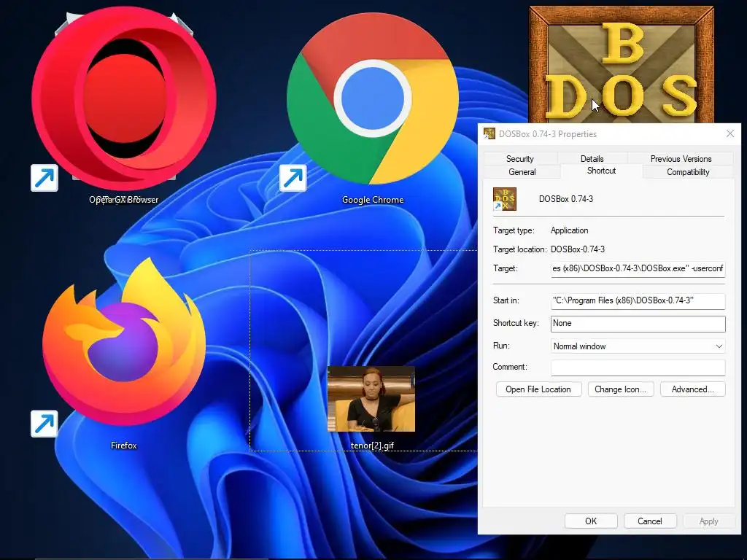
Task: Click the DOSBox title bar icon
Action: [x=489, y=134]
